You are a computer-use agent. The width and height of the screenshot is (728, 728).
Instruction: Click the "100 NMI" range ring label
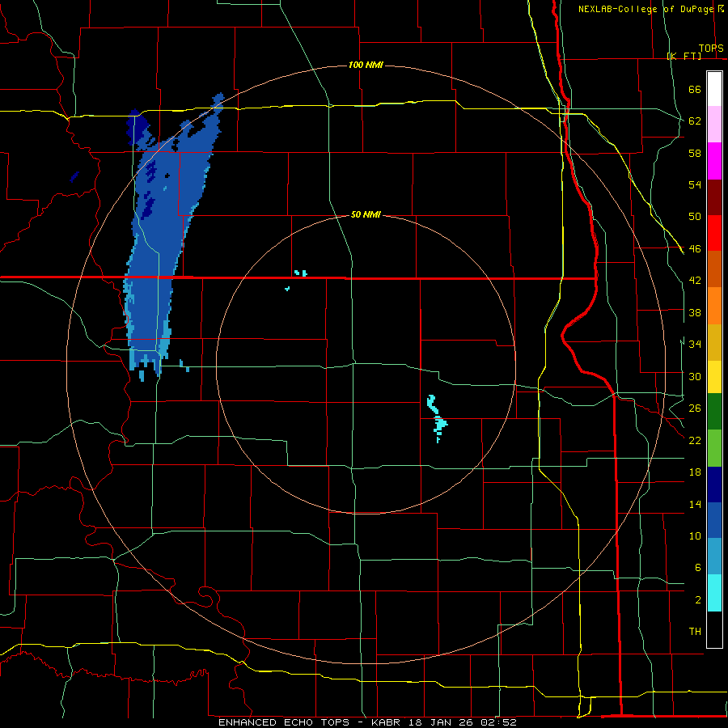366,65
